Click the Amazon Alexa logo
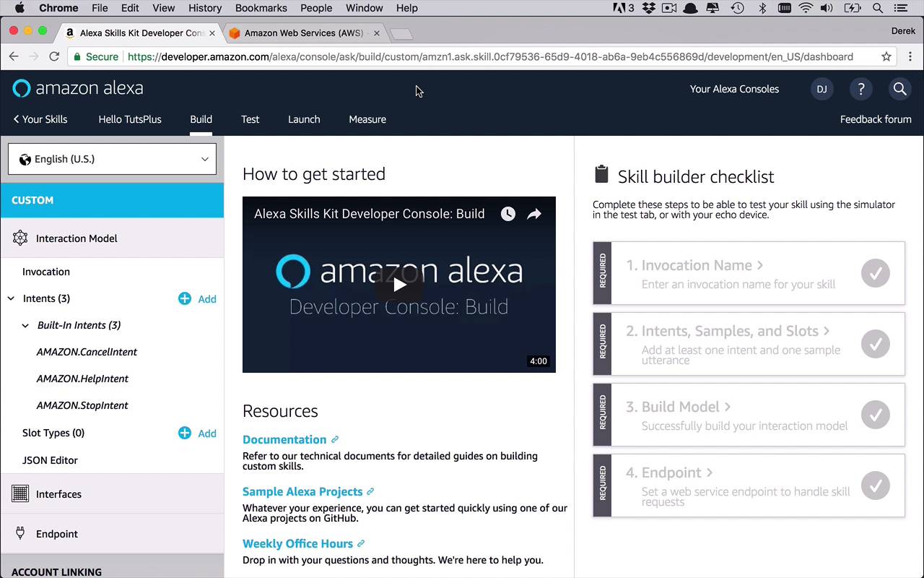This screenshot has width=924, height=578. click(78, 88)
